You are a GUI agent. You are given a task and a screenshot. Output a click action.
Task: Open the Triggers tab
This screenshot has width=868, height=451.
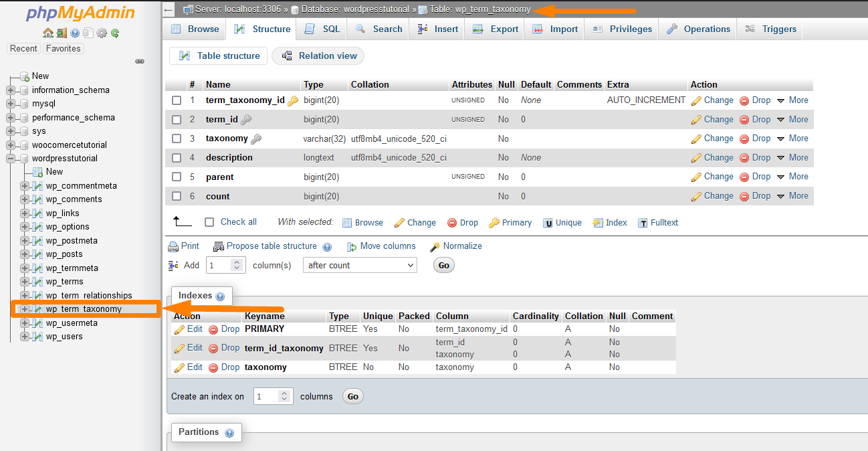coord(771,29)
